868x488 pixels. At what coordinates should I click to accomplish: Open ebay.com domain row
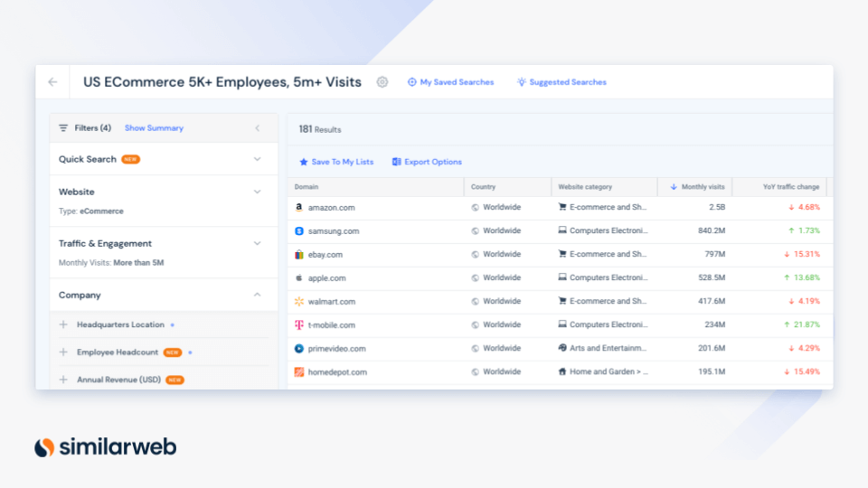click(x=560, y=255)
